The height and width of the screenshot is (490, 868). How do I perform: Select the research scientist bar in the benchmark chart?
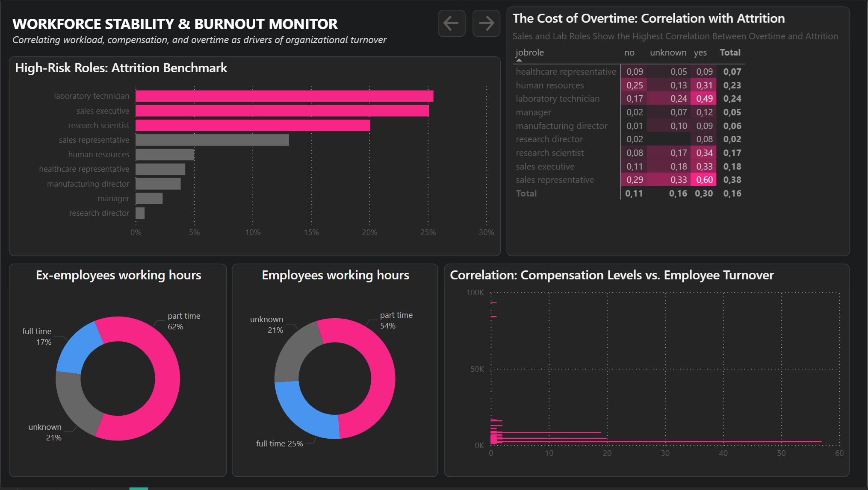coord(252,125)
